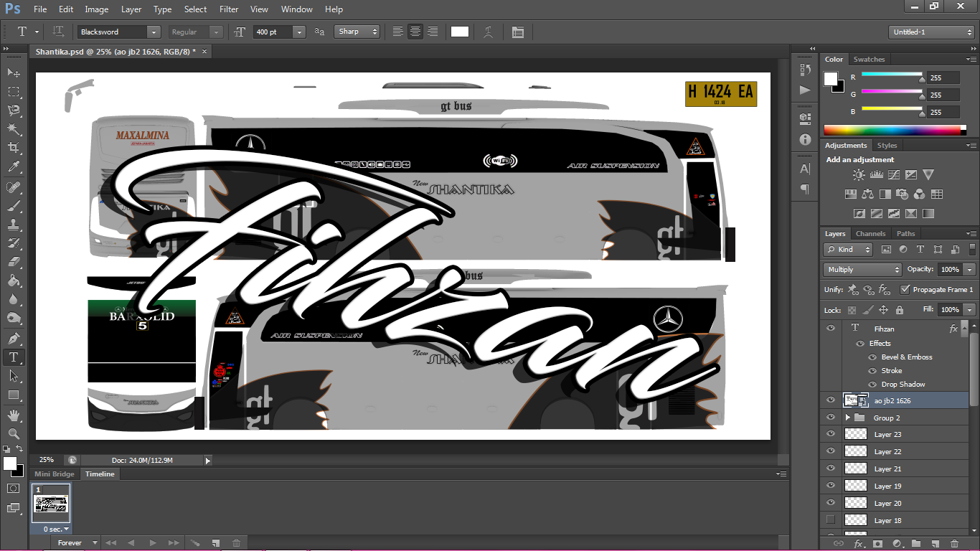Select the Eyedropper tool

click(14, 166)
